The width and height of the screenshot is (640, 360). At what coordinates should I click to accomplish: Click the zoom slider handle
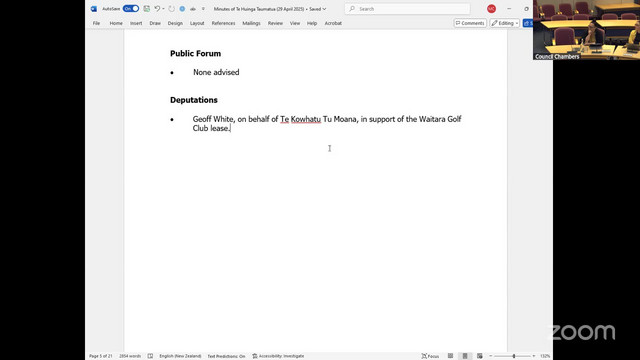pos(514,356)
